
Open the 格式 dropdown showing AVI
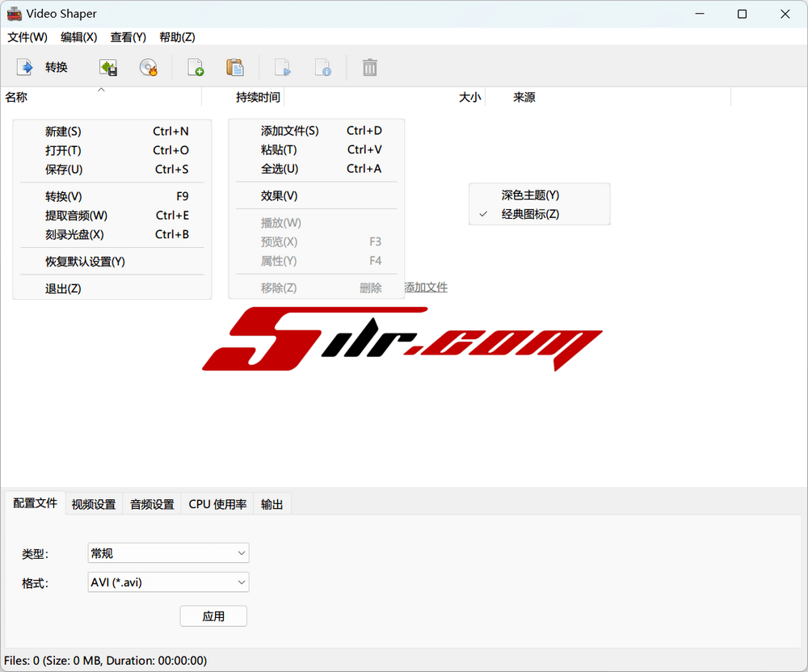[x=168, y=582]
